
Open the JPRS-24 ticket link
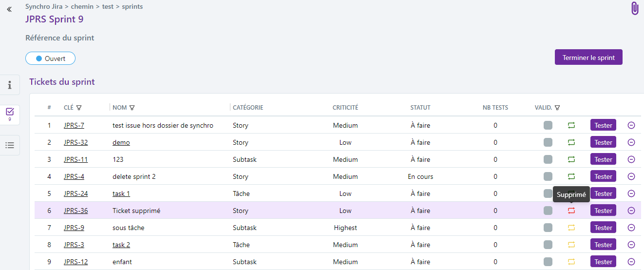(x=76, y=193)
